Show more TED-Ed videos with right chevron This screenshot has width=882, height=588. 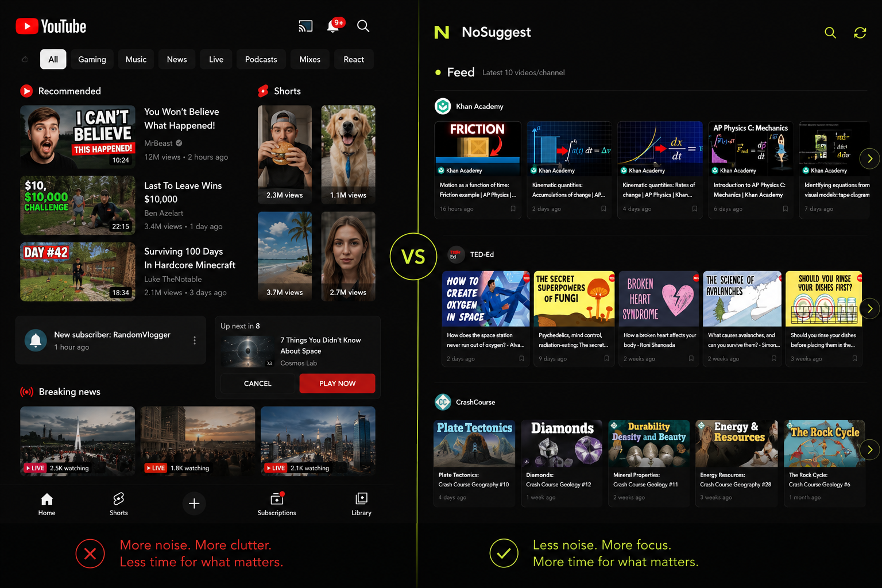pos(870,308)
